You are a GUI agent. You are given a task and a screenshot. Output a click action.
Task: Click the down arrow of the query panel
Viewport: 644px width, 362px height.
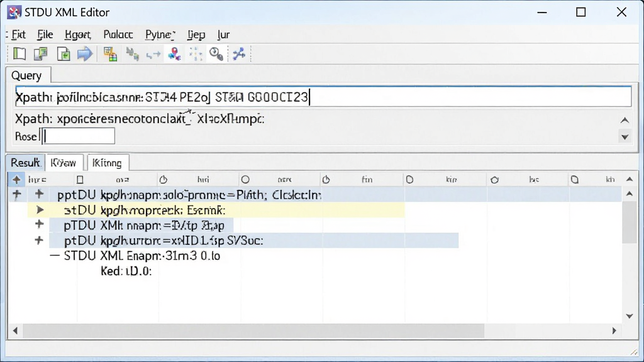tap(625, 137)
